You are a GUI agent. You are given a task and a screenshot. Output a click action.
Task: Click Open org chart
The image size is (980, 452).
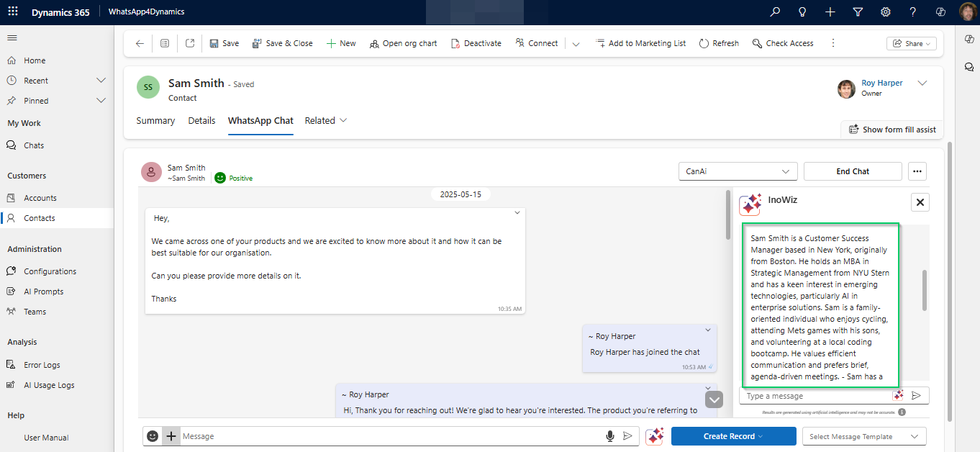(403, 43)
